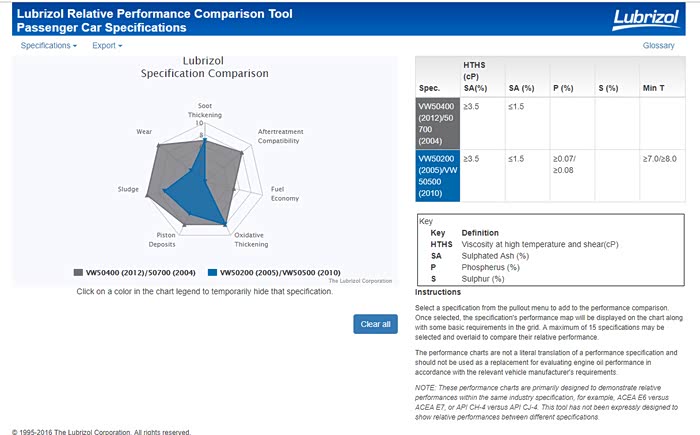This screenshot has width=700, height=435.
Task: Hide VW50400 (2012)/50700 (2004) via legend label
Action: tap(141, 272)
